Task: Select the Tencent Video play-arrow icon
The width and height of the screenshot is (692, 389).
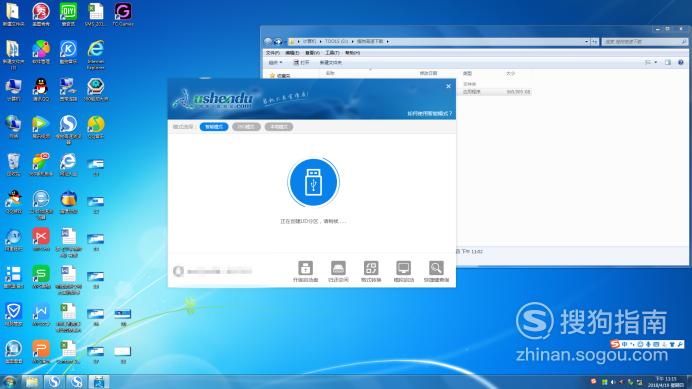Action: [x=41, y=127]
